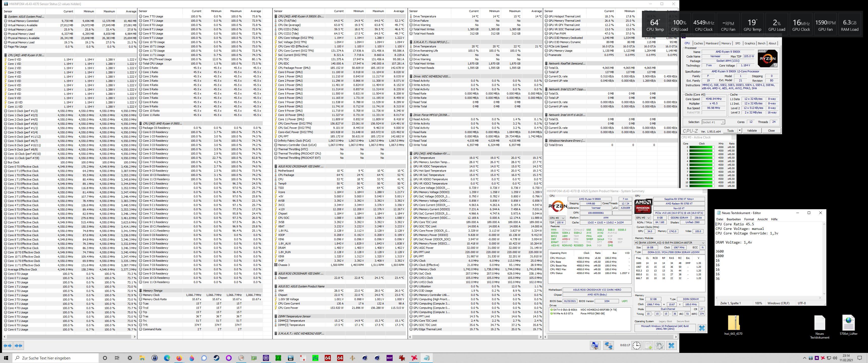The width and height of the screenshot is (868, 363).
Task: Open the GPU #0 selector in System Summary
Action: tap(643, 218)
